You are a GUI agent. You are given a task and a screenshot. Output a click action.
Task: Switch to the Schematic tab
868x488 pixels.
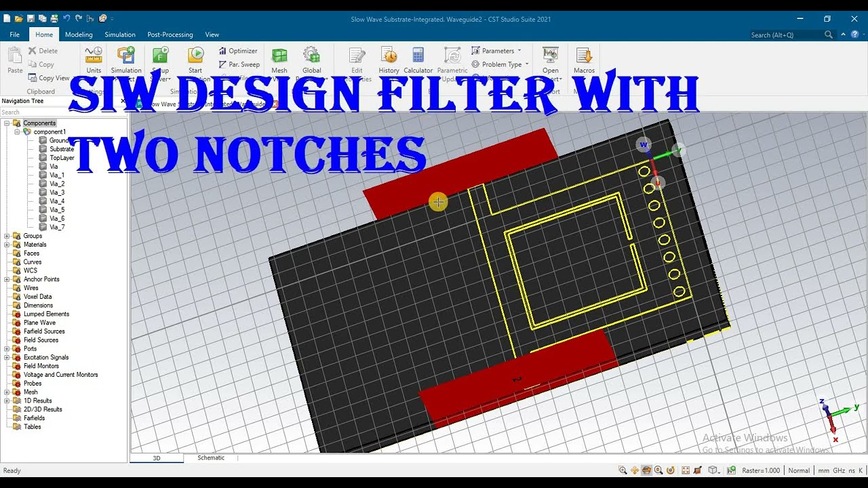211,458
